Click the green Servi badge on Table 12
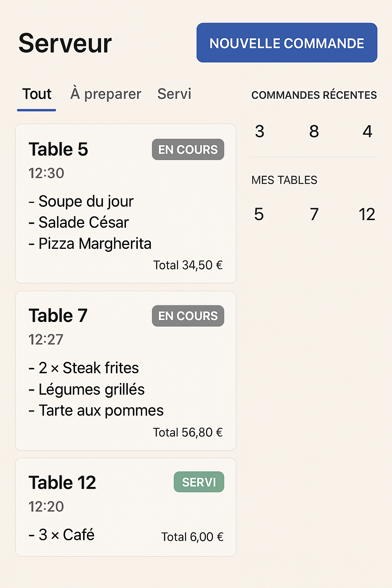The image size is (392, 588). (x=199, y=482)
